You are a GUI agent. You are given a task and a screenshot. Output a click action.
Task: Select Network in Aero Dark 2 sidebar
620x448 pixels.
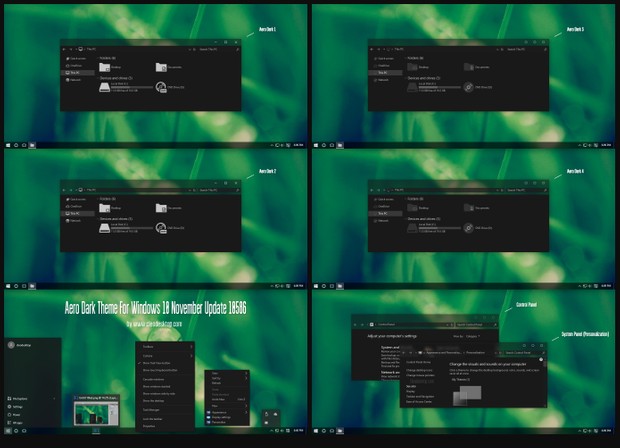[x=74, y=221]
